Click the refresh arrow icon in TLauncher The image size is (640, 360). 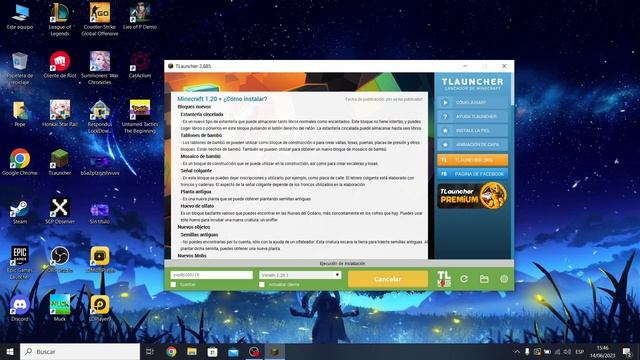pyautogui.click(x=464, y=279)
